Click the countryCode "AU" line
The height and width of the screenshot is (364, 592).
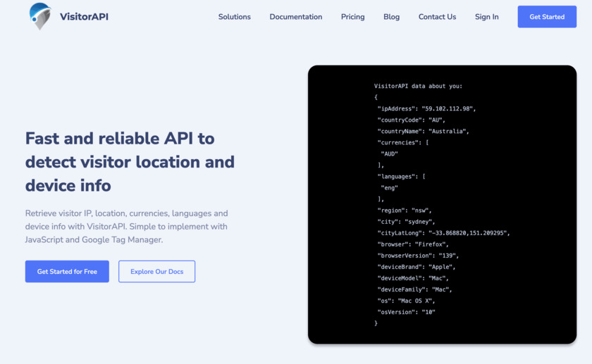(x=411, y=120)
